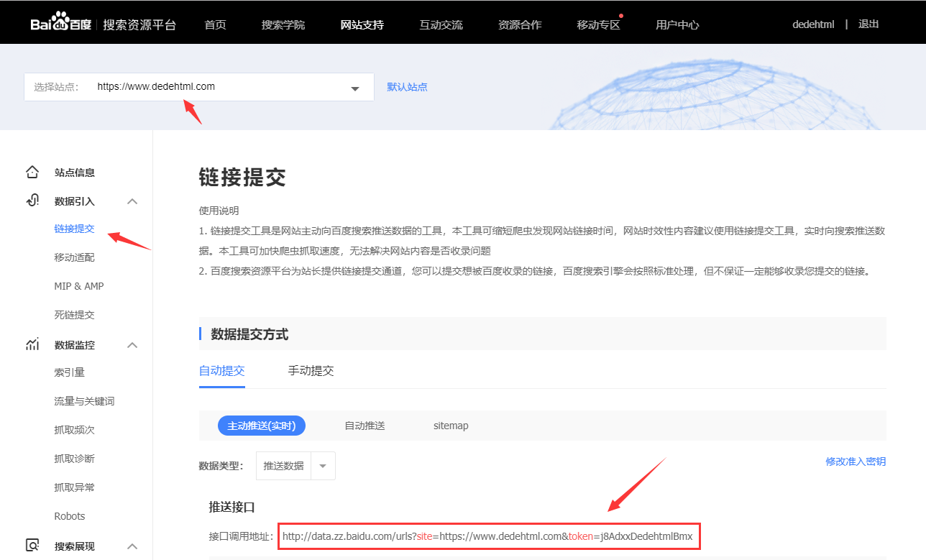
Task: Collapse the 数据监控 section chevron
Action: [x=132, y=345]
